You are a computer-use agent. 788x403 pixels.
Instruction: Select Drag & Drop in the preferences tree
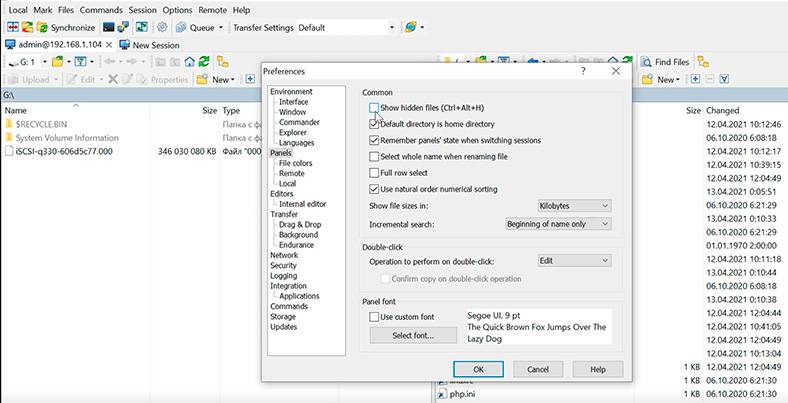coord(300,224)
